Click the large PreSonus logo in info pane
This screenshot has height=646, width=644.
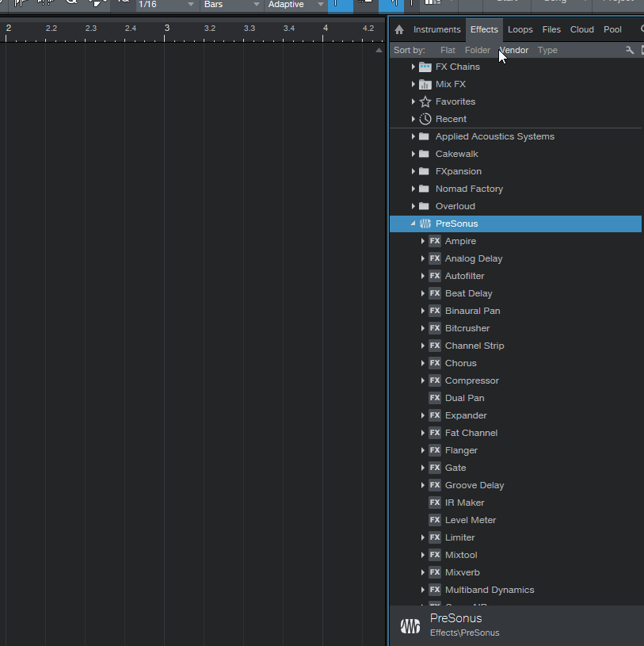(410, 626)
